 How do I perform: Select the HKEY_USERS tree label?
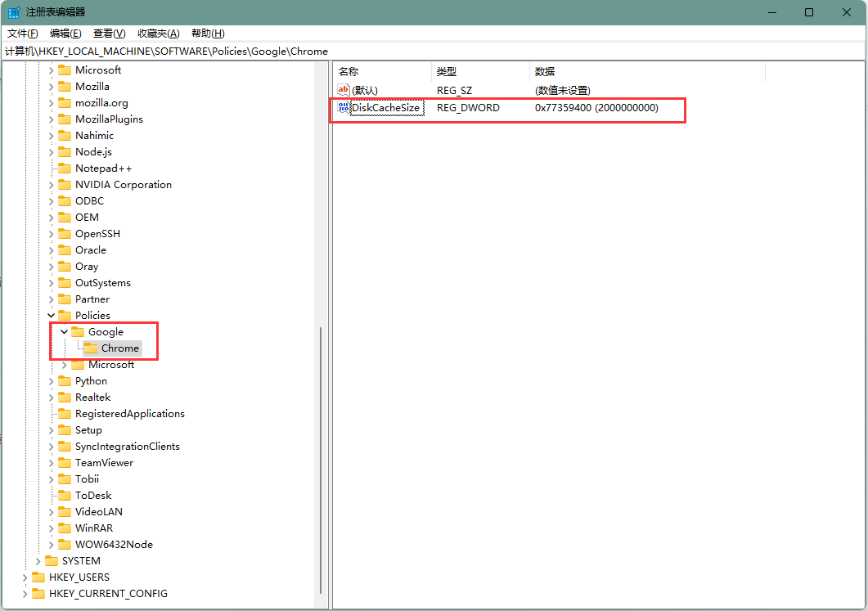click(79, 577)
